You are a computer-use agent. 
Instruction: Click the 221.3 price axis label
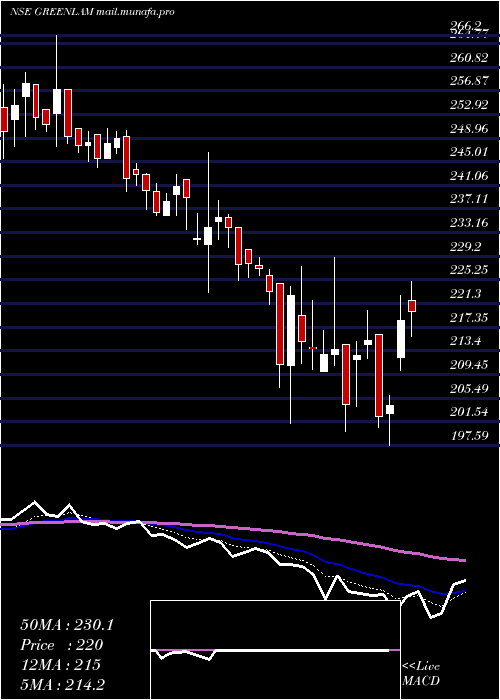468,294
